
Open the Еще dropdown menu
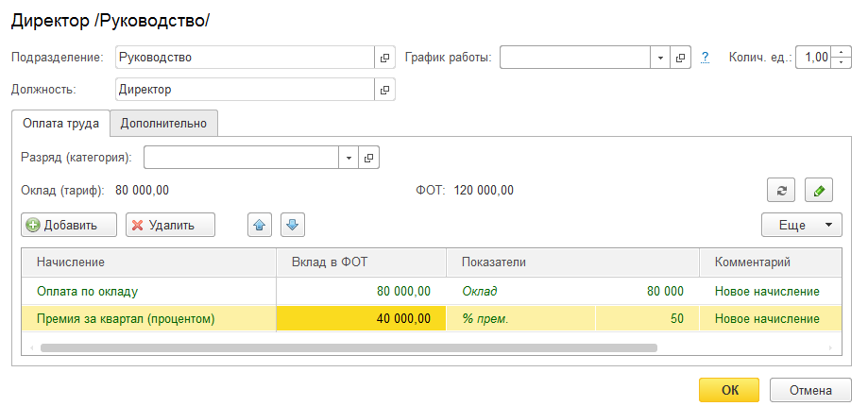coord(801,225)
